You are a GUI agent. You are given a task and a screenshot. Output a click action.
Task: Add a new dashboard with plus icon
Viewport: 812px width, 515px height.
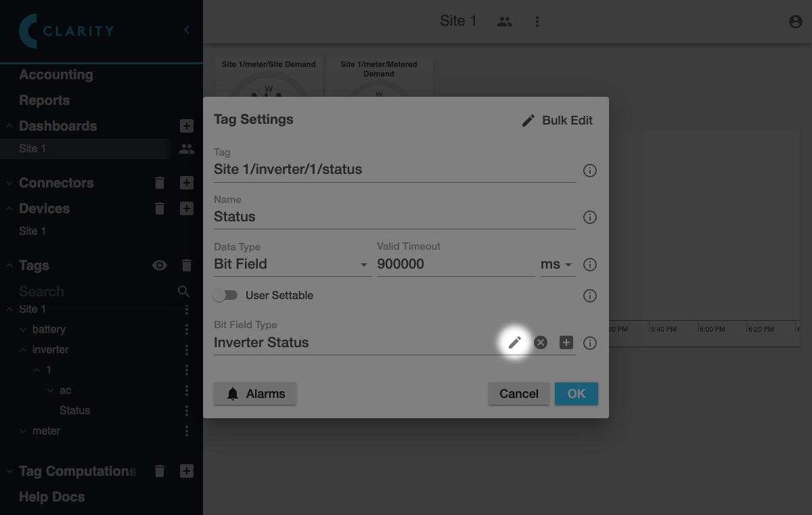187,126
